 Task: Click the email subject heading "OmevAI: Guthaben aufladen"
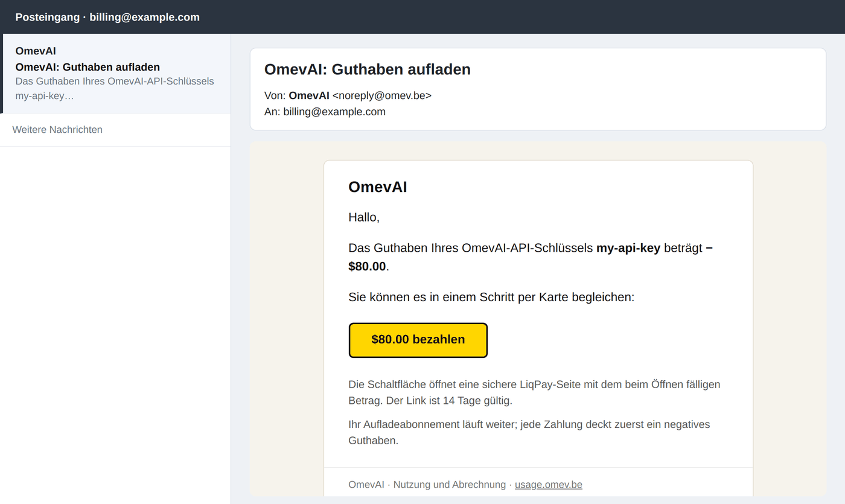(x=368, y=69)
